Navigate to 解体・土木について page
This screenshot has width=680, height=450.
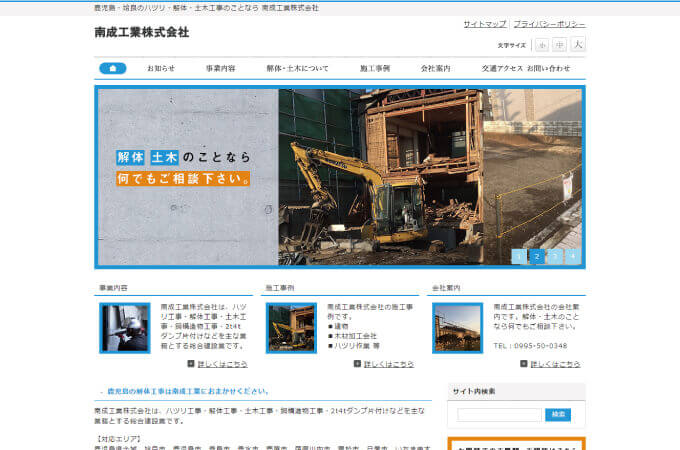[297, 68]
